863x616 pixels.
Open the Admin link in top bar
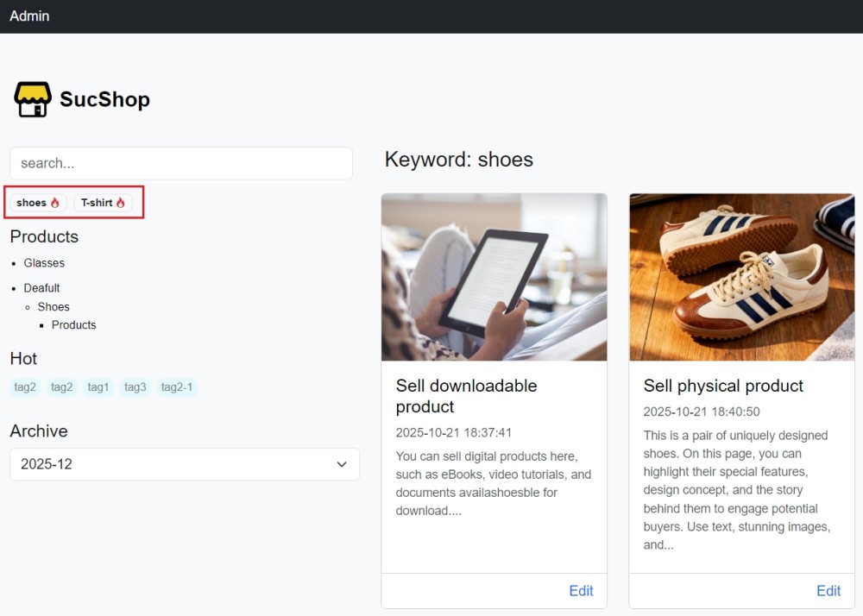point(29,16)
